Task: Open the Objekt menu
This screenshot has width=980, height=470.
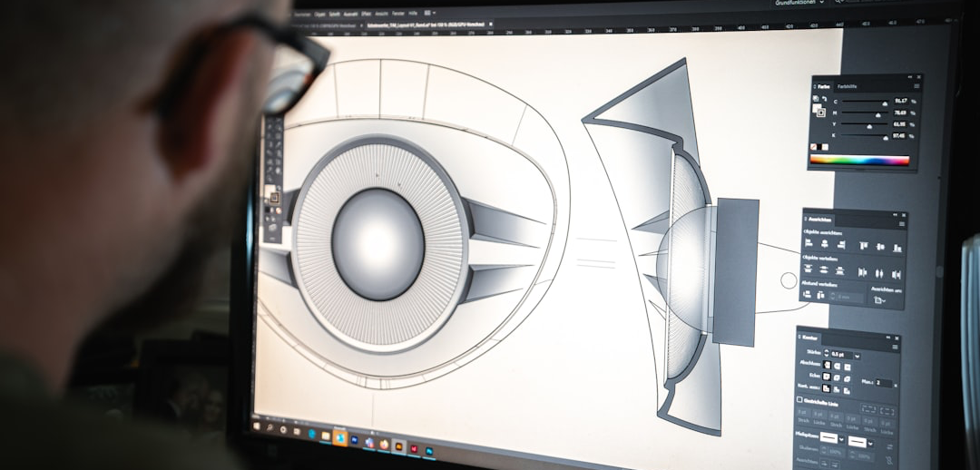Action: point(320,14)
